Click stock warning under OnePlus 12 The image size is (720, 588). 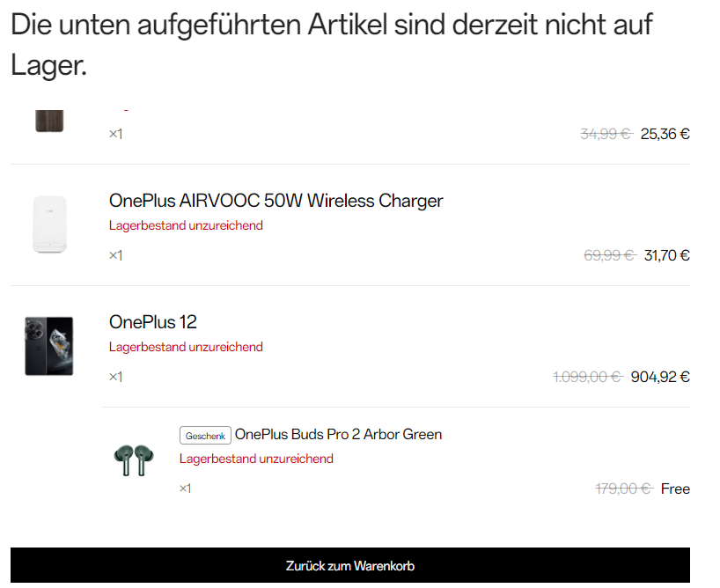[x=186, y=347]
